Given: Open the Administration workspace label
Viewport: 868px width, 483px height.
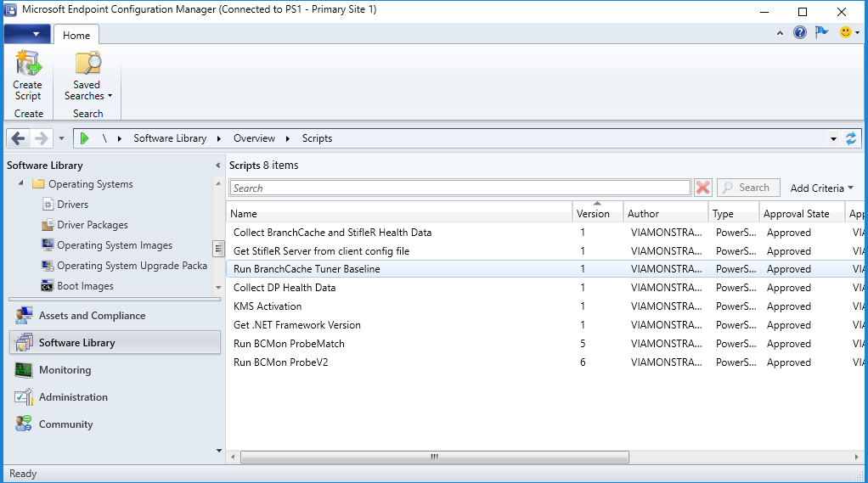Looking at the screenshot, I should click(73, 396).
